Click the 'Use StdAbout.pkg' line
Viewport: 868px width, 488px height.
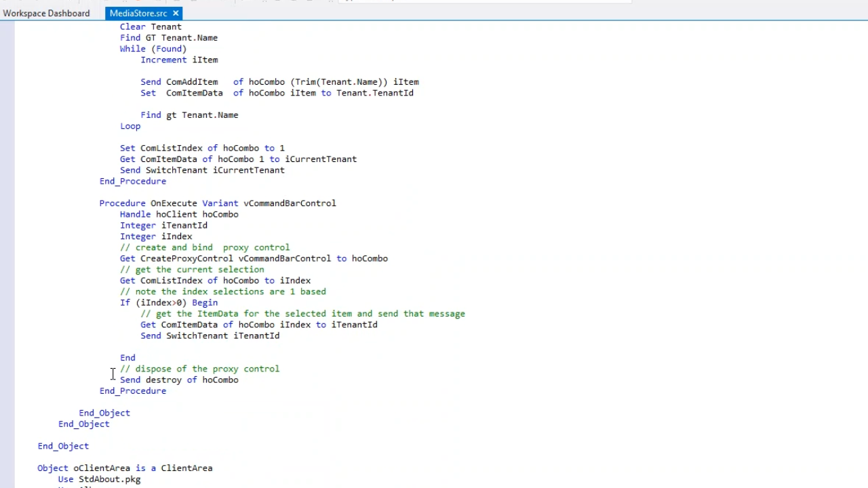pyautogui.click(x=99, y=479)
